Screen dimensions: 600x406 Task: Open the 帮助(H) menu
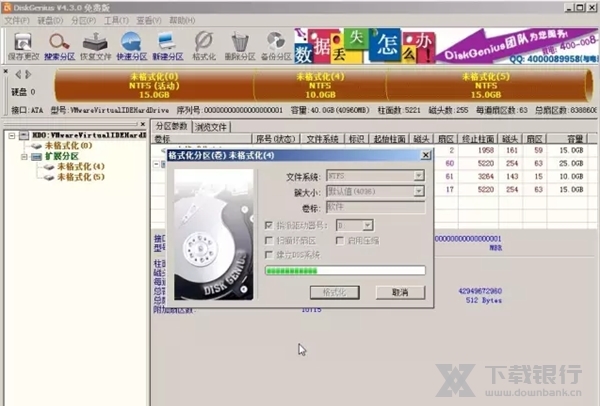tap(182, 20)
